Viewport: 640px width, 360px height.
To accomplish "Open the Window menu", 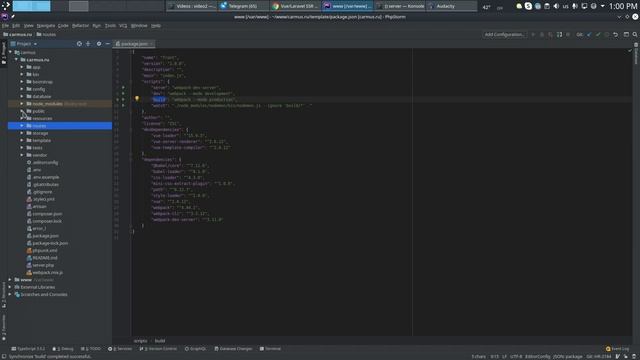I will click(x=139, y=26).
